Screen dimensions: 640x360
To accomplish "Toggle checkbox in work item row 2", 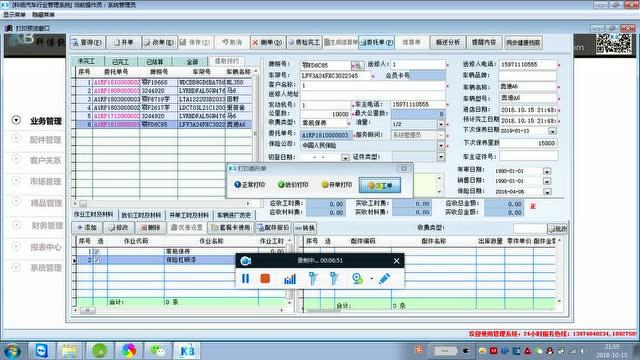I will point(97,260).
